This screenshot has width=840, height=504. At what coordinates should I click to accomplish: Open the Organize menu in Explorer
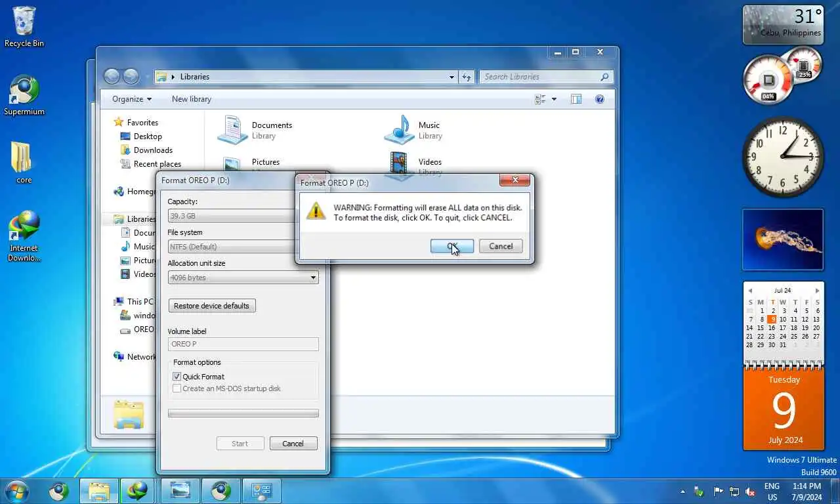point(132,99)
